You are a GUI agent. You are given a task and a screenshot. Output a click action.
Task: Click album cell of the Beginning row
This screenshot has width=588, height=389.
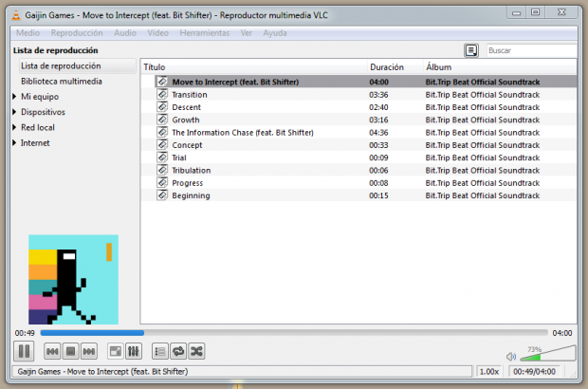[x=482, y=195]
